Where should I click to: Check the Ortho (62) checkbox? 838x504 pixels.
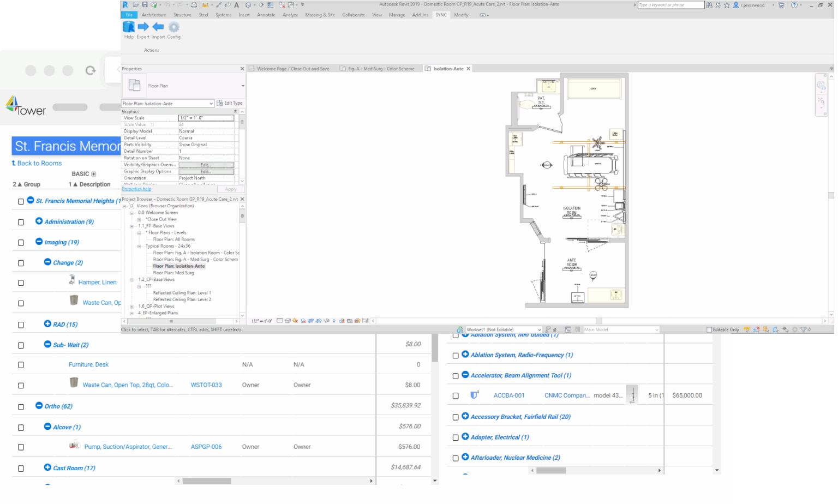[21, 407]
